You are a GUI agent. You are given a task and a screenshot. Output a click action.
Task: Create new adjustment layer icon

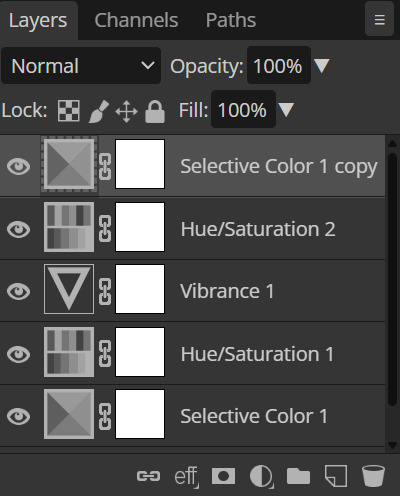pos(262,476)
